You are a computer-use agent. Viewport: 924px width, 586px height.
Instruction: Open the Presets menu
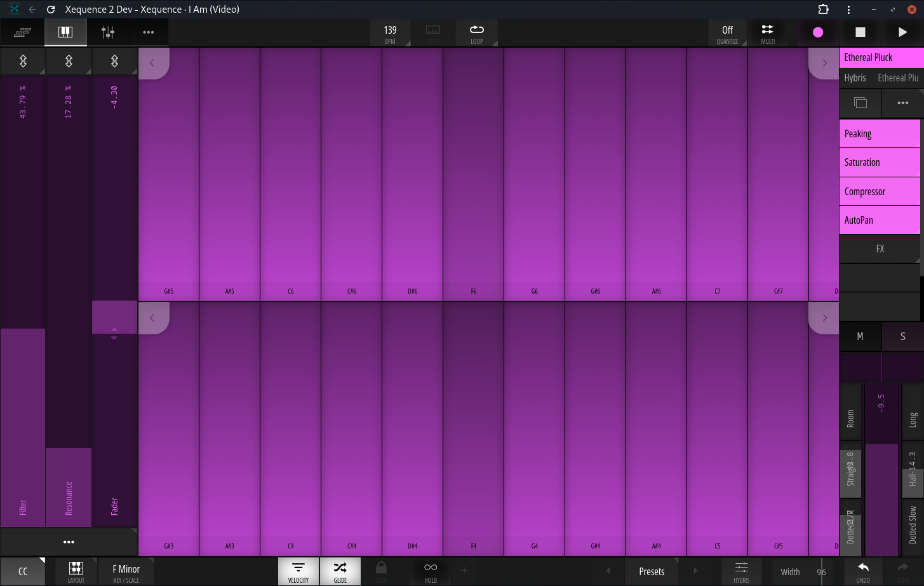tap(652, 571)
